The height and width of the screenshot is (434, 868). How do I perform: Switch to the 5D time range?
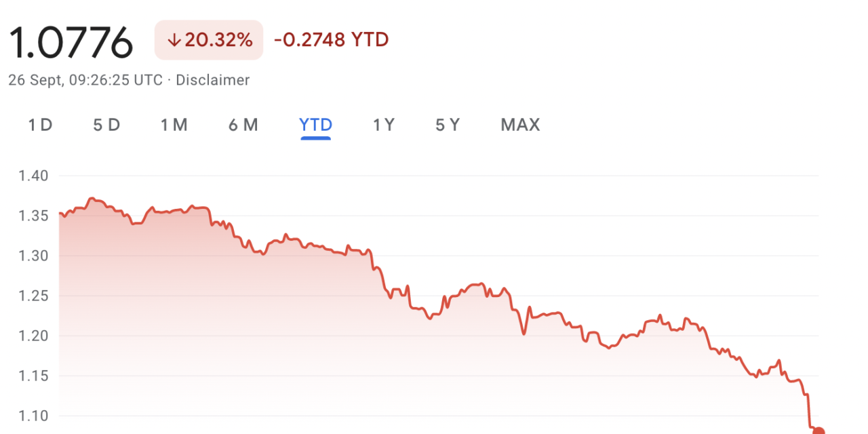(106, 125)
